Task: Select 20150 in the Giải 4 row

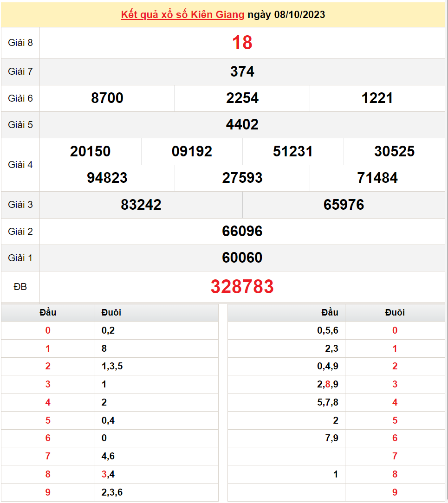Action: click(91, 151)
